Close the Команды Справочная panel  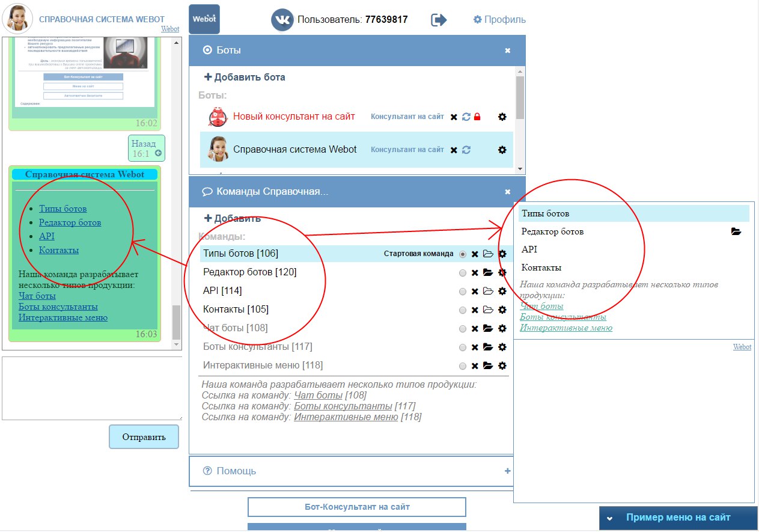pyautogui.click(x=508, y=192)
